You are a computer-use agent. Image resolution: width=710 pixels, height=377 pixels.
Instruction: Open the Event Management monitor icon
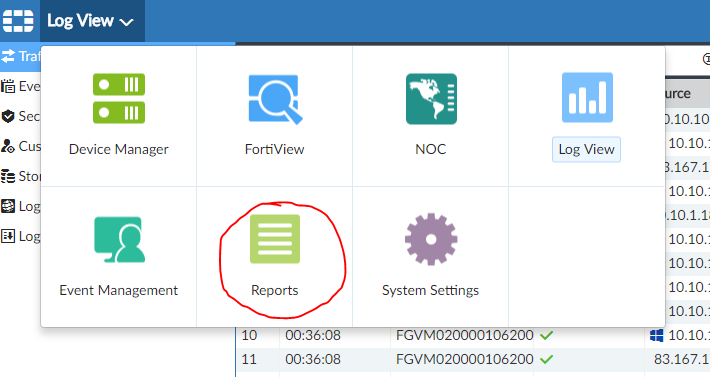120,239
